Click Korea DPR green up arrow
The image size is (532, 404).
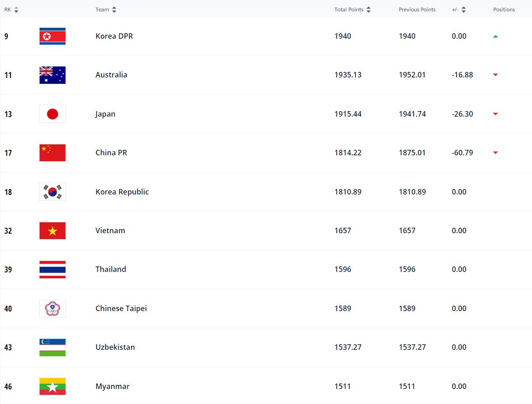pos(495,36)
